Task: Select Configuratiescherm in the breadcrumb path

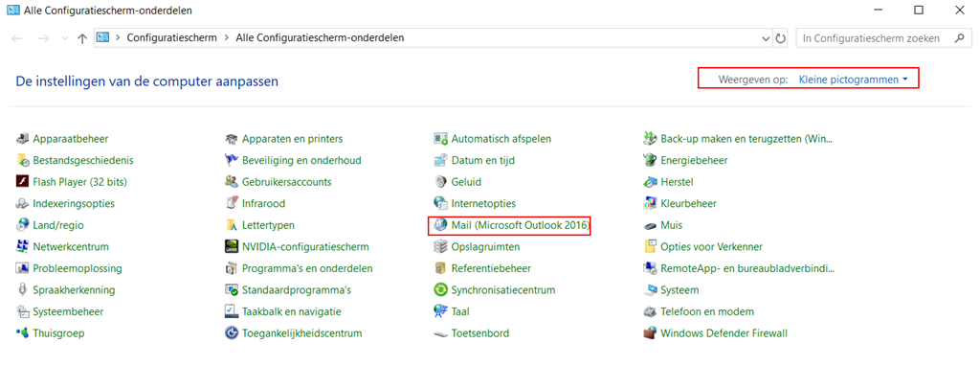Action: pos(172,37)
